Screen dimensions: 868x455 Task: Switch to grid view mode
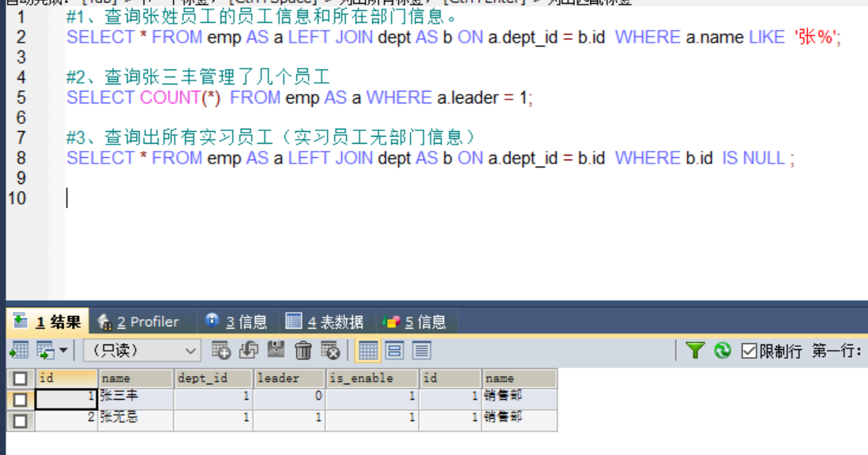[368, 350]
